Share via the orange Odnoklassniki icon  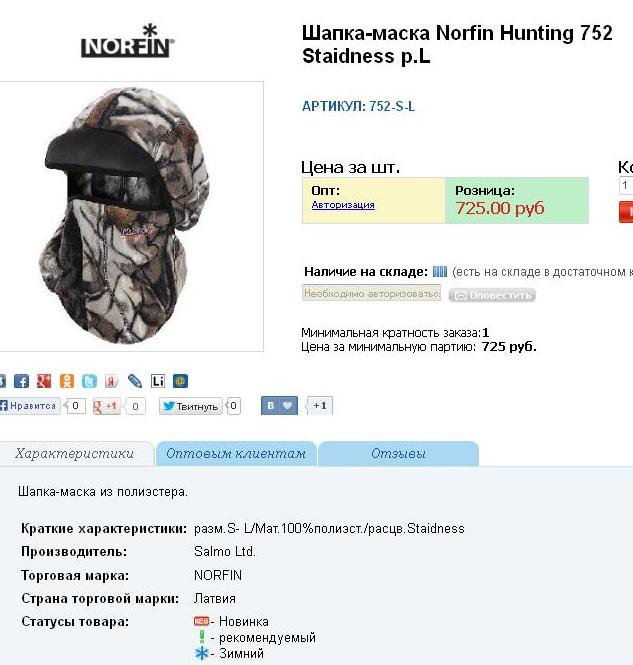67,381
